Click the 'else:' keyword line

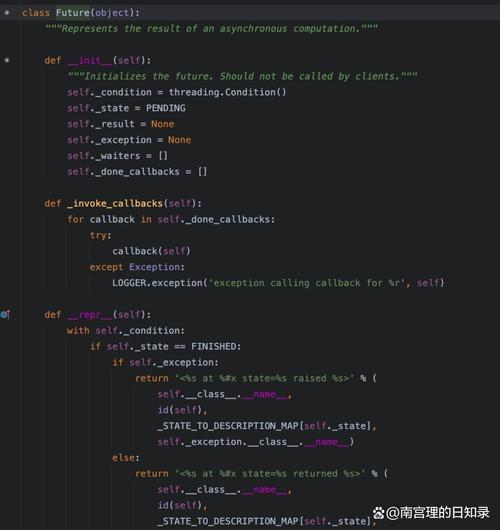126,458
